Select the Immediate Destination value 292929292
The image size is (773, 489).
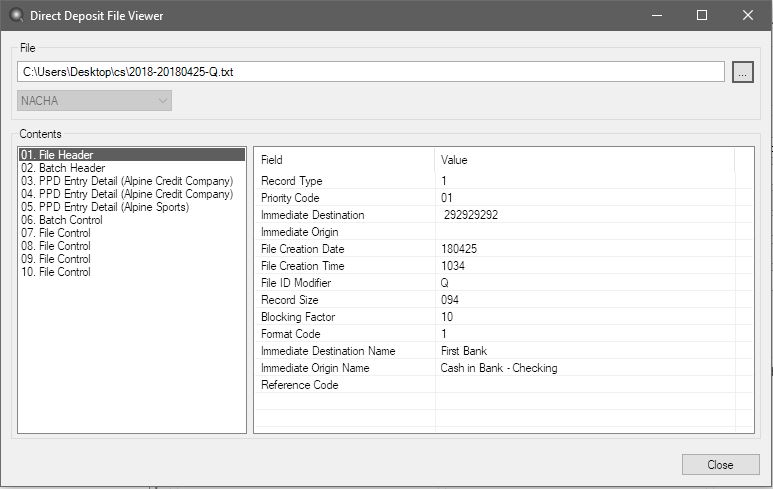pos(471,215)
